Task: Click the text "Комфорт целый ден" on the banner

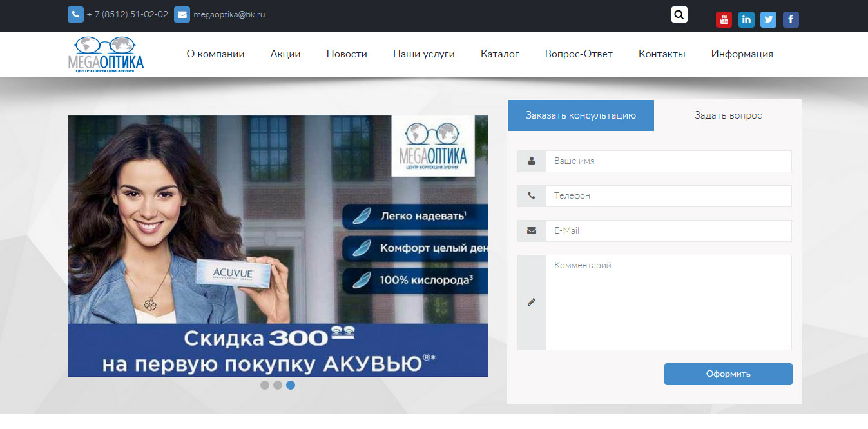Action: (x=434, y=248)
